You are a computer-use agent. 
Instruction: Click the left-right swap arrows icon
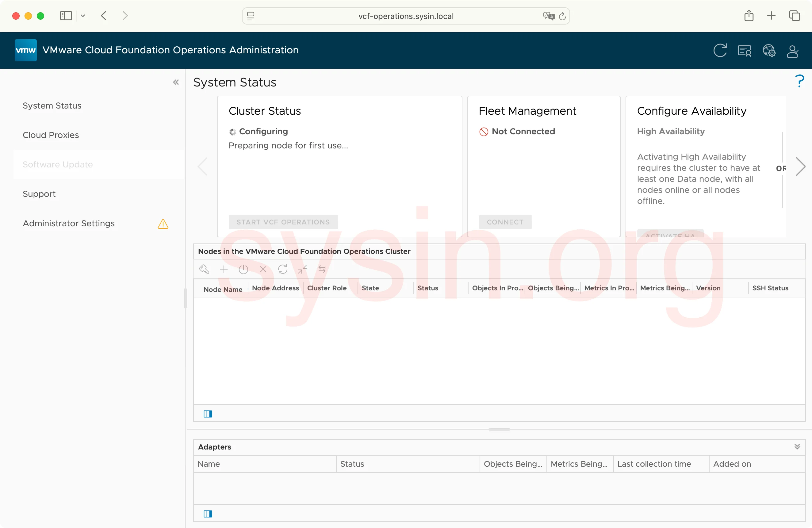click(322, 269)
